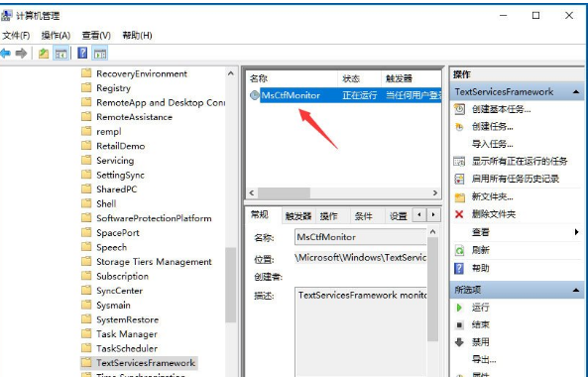Collapse the TextServicesFramework actions section
This screenshot has width=588, height=377.
[576, 92]
